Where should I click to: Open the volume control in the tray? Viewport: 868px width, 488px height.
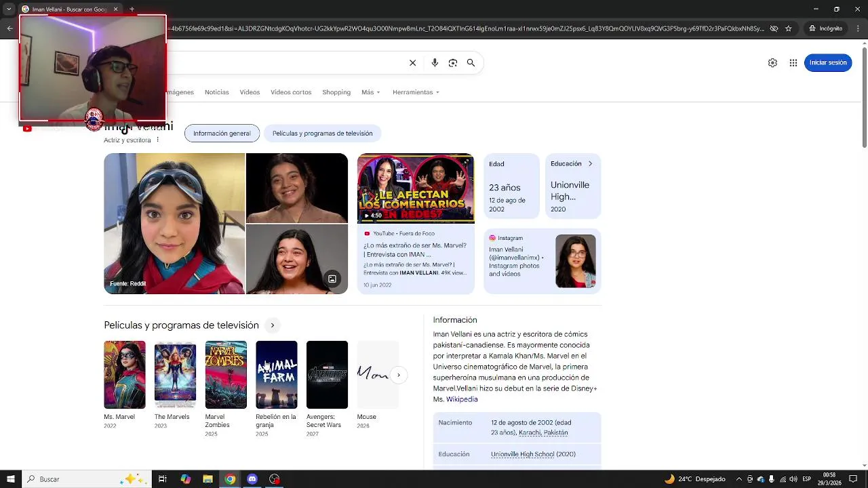793,479
